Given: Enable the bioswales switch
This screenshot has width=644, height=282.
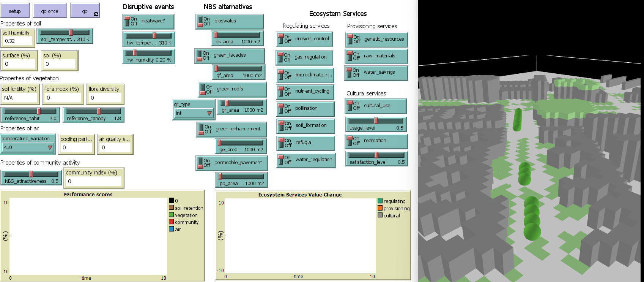Looking at the screenshot, I should tap(230, 22).
